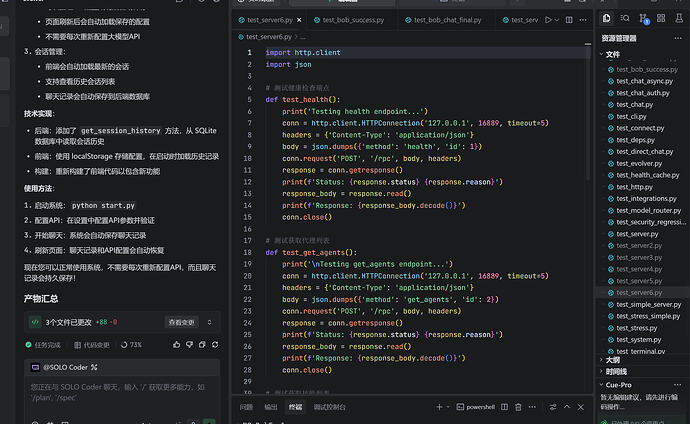
Task: Open test_server.py in file tree
Action: [x=636, y=234]
